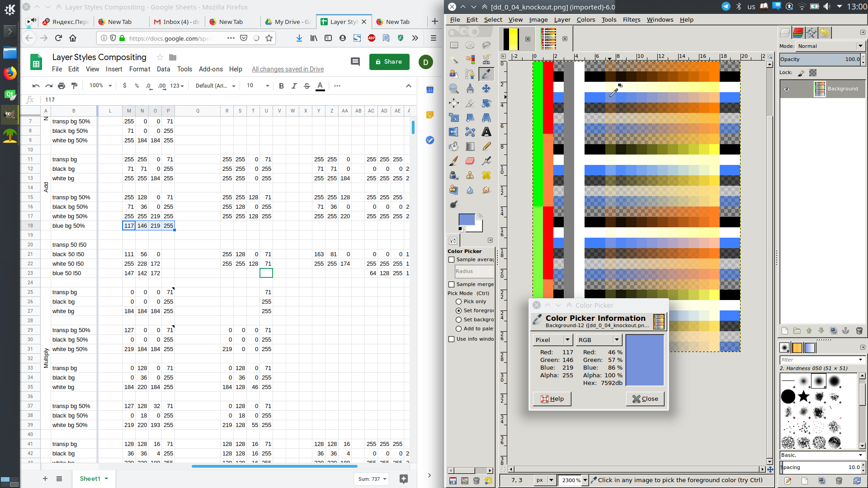Open the zoom level 100% dropdown
Screen dimensions: 868x488
click(101, 86)
